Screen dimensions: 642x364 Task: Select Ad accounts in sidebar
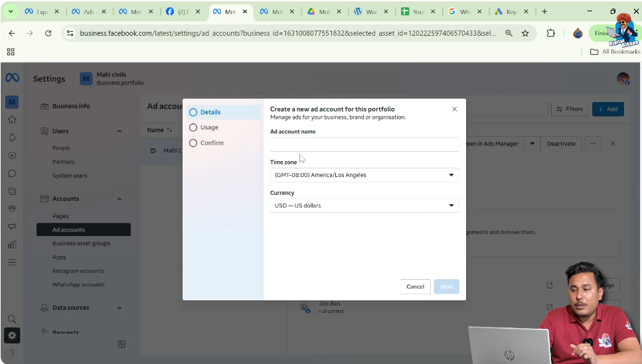(x=84, y=229)
